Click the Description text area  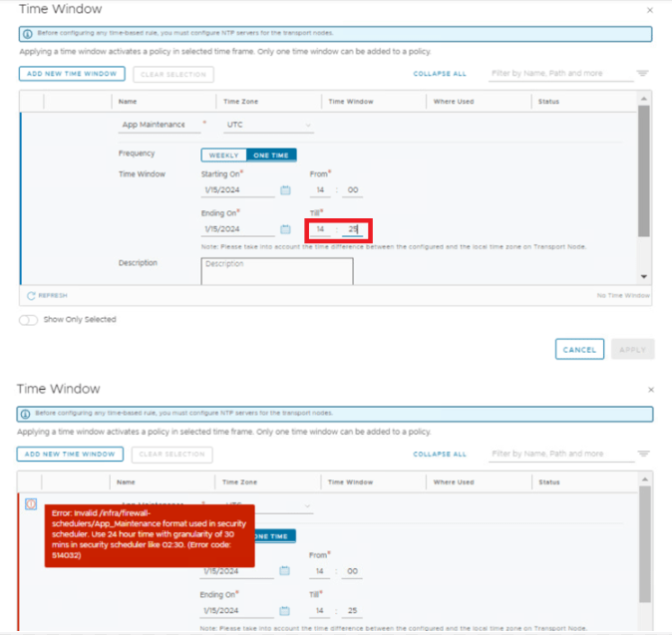click(277, 272)
